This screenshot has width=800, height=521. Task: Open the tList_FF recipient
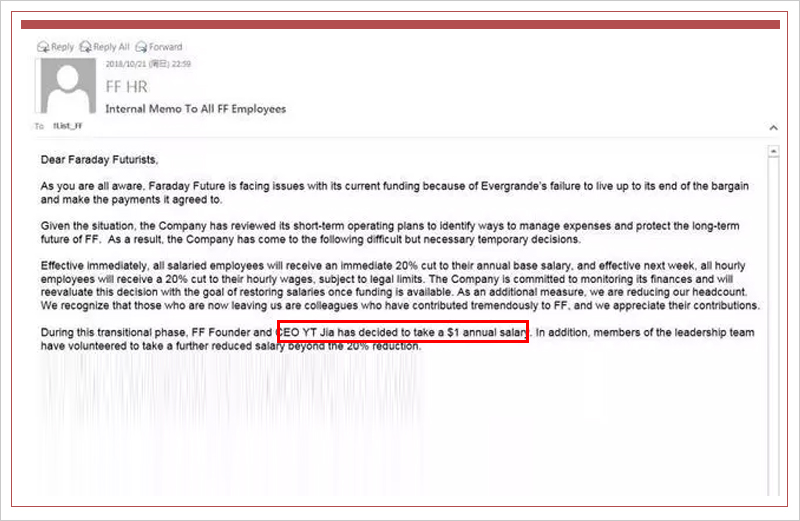[68, 127]
